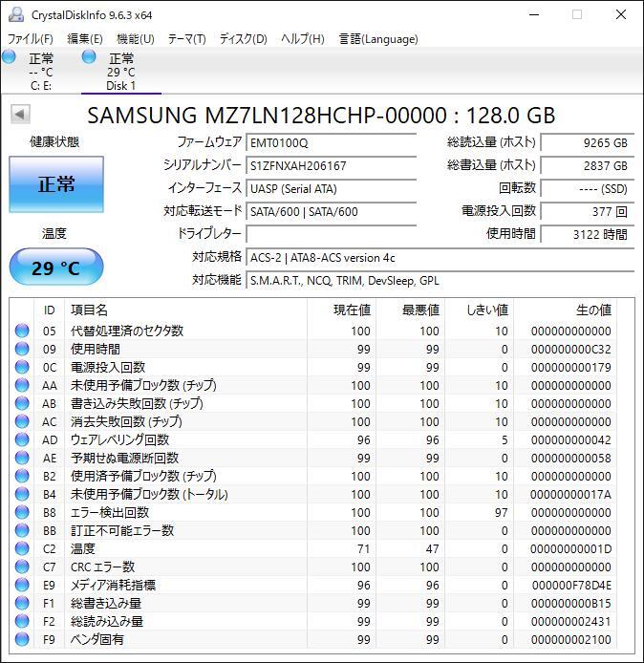The height and width of the screenshot is (663, 644).
Task: Click status orb of attribute F1 row
Action: [x=22, y=604]
